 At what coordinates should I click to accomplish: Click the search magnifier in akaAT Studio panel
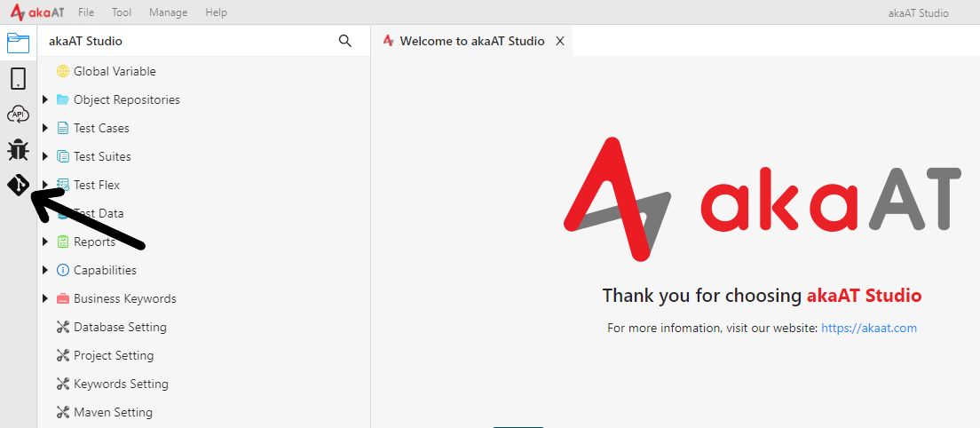[345, 41]
